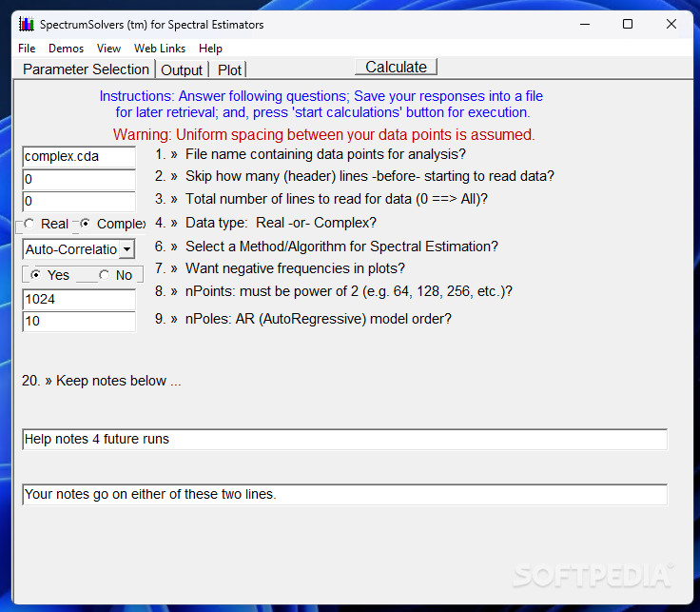Click the nPoles field showing 10
The height and width of the screenshot is (612, 700).
pyautogui.click(x=79, y=321)
